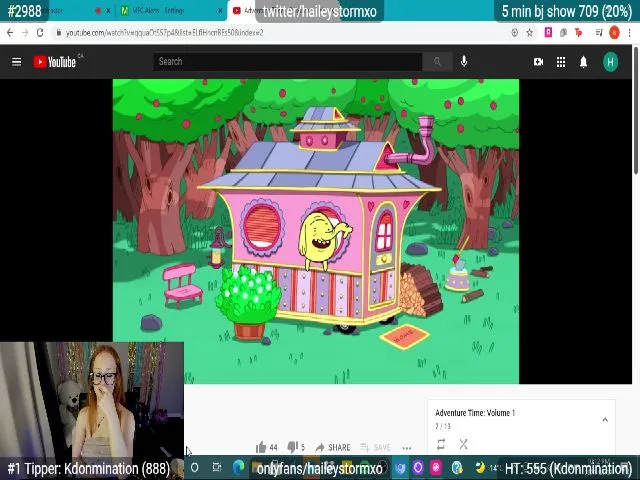Viewport: 640px width, 480px height.
Task: Click the pink extension icon in toolbar
Action: pos(548,32)
